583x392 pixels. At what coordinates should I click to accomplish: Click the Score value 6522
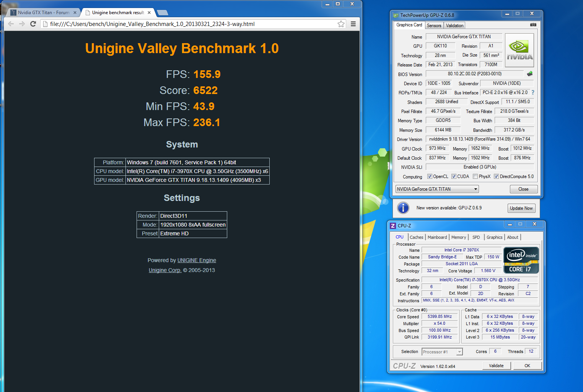click(205, 90)
